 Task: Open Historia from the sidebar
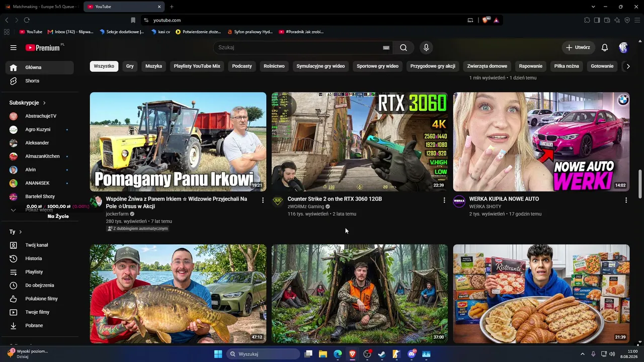40,258
